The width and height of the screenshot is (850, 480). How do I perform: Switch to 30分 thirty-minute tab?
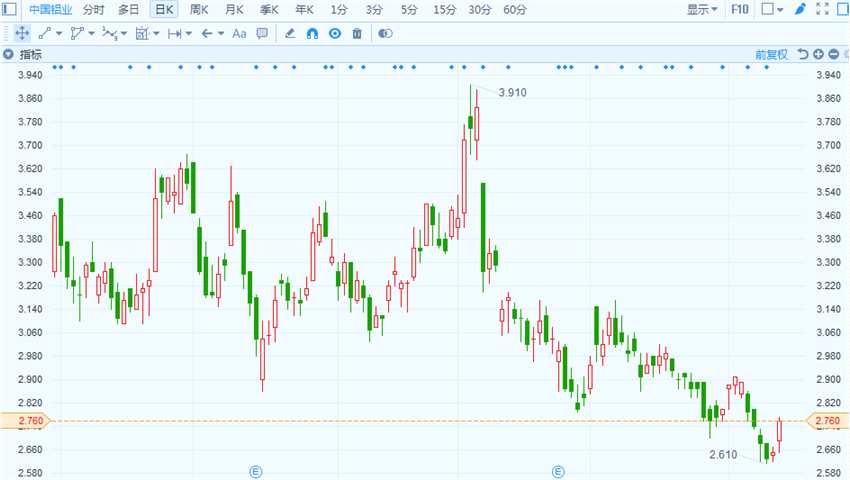480,9
